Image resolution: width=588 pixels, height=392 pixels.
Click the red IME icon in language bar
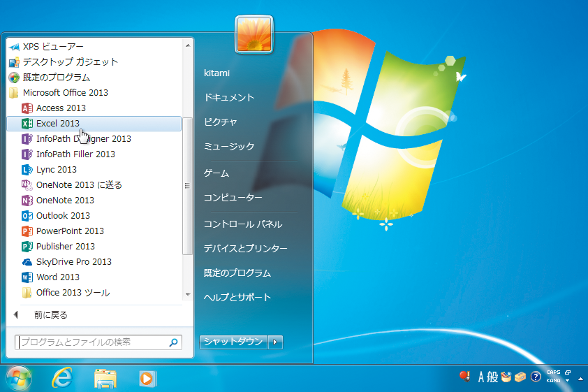point(465,376)
